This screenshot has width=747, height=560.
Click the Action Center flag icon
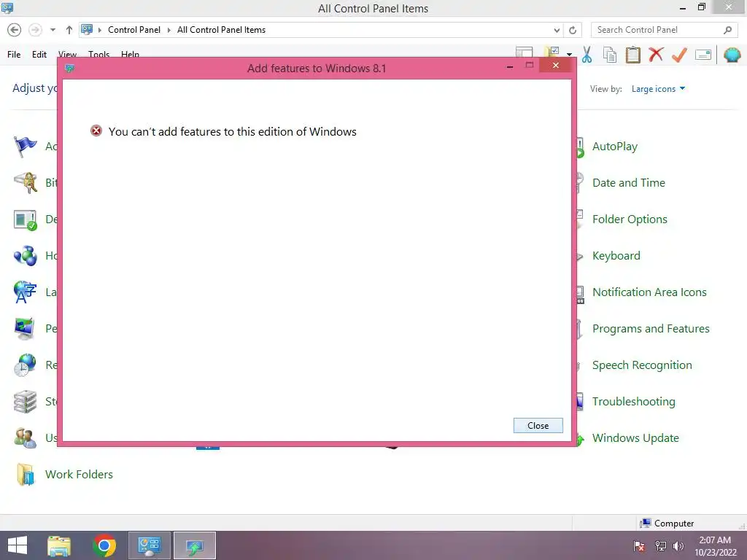click(x=25, y=146)
